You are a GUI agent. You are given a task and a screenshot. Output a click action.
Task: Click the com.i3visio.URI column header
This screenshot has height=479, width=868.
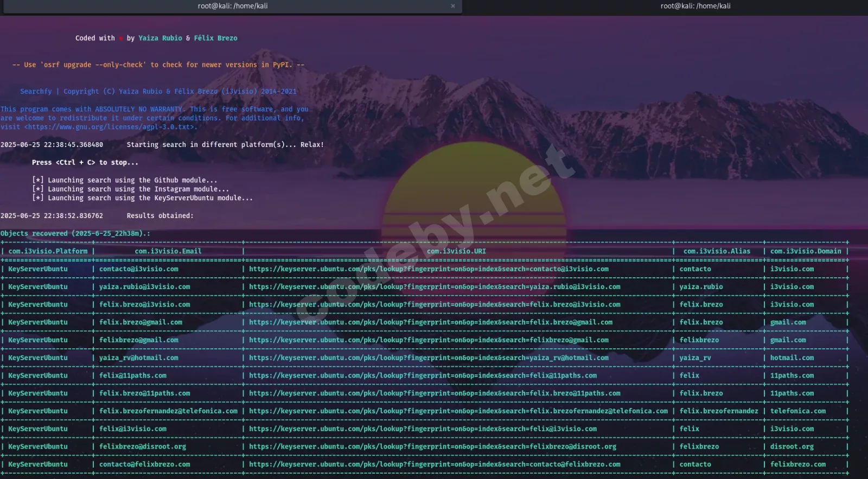[456, 251]
